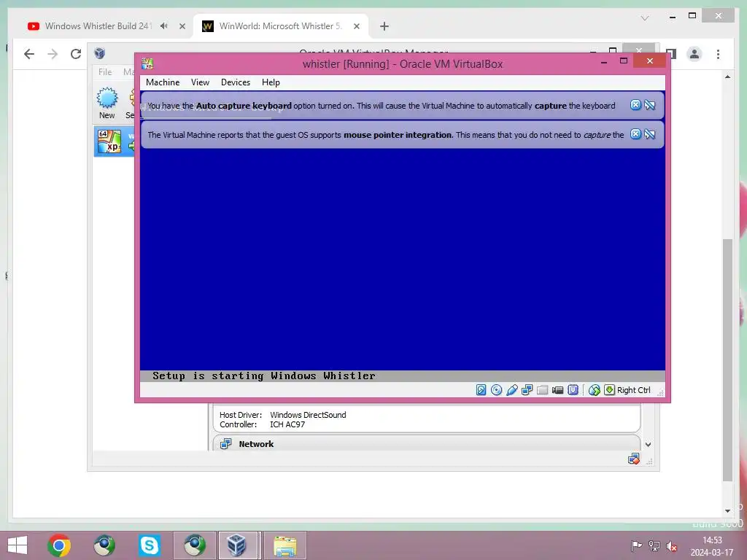Click the mouse integration icon in VM status bar
This screenshot has width=747, height=560.
point(594,390)
